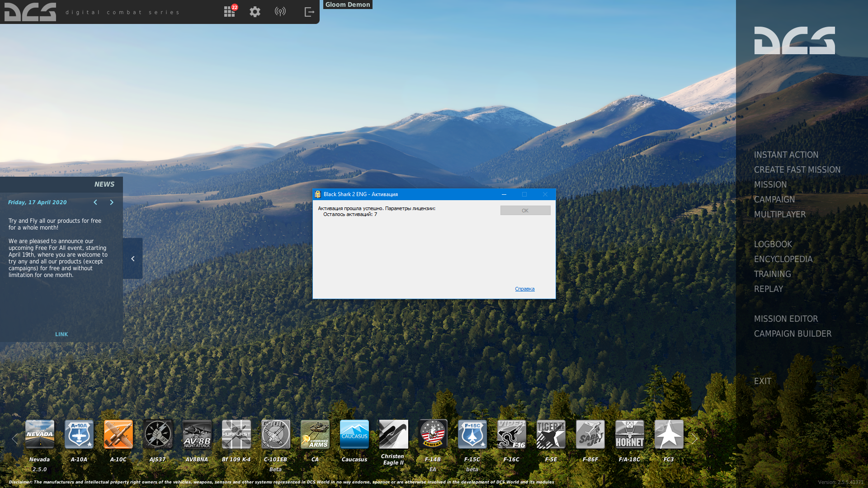Select the FC3 module icon
Viewport: 868px width, 488px height.
[x=669, y=434]
